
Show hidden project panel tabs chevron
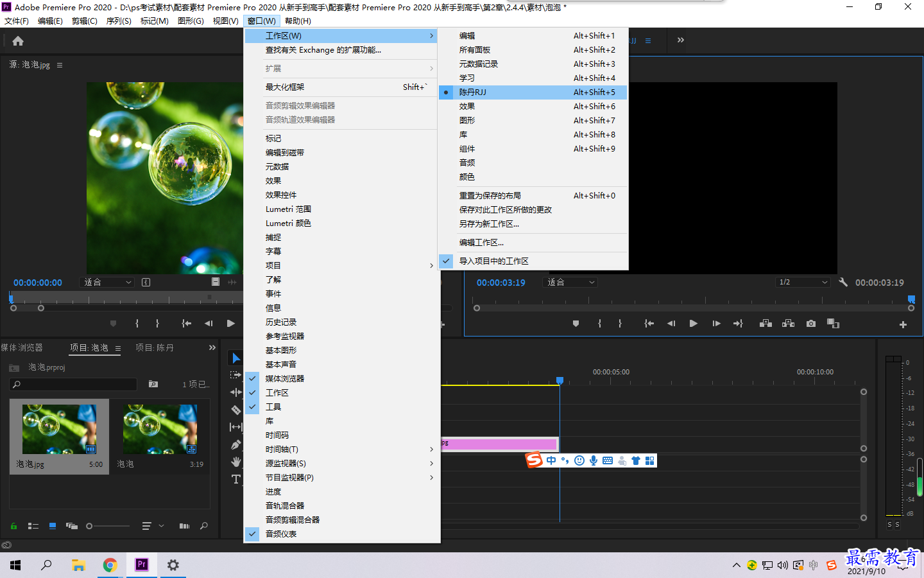point(212,347)
